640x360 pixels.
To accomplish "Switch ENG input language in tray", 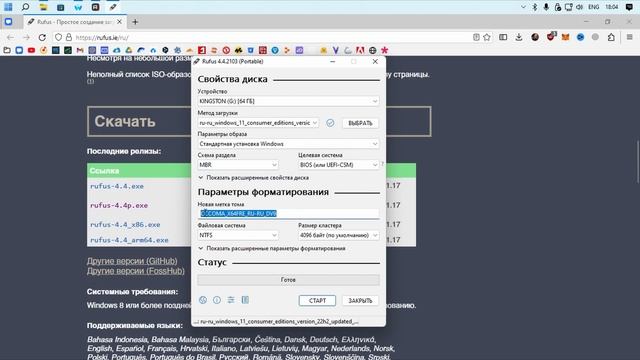I will tap(593, 7).
